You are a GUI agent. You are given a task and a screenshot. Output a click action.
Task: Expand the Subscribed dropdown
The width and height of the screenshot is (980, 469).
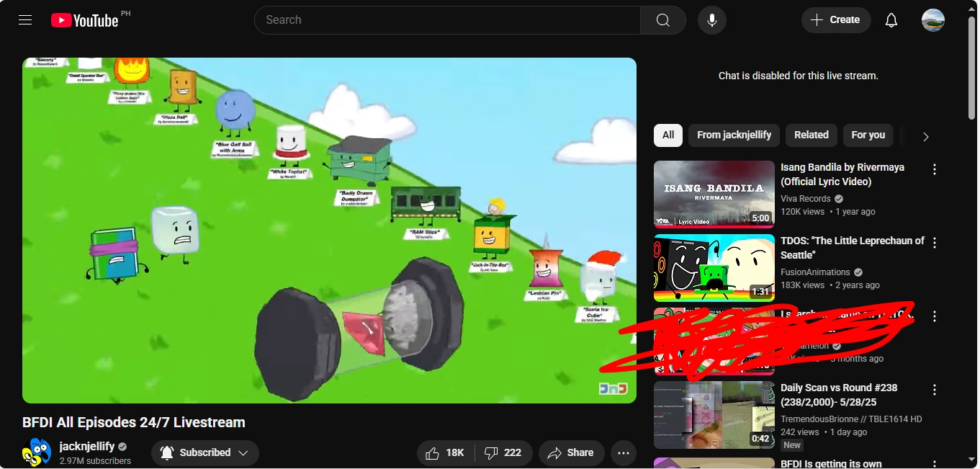244,452
